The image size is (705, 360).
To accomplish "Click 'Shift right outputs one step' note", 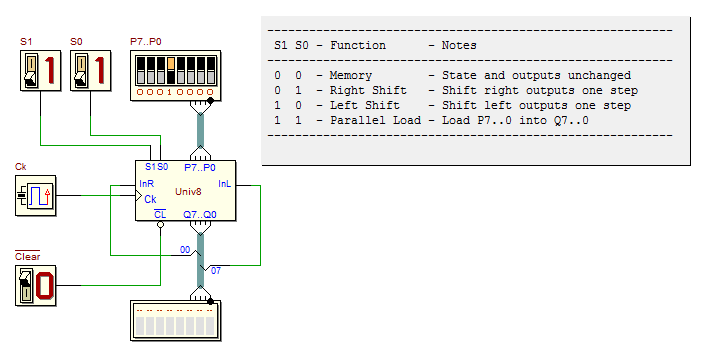I will (x=540, y=90).
